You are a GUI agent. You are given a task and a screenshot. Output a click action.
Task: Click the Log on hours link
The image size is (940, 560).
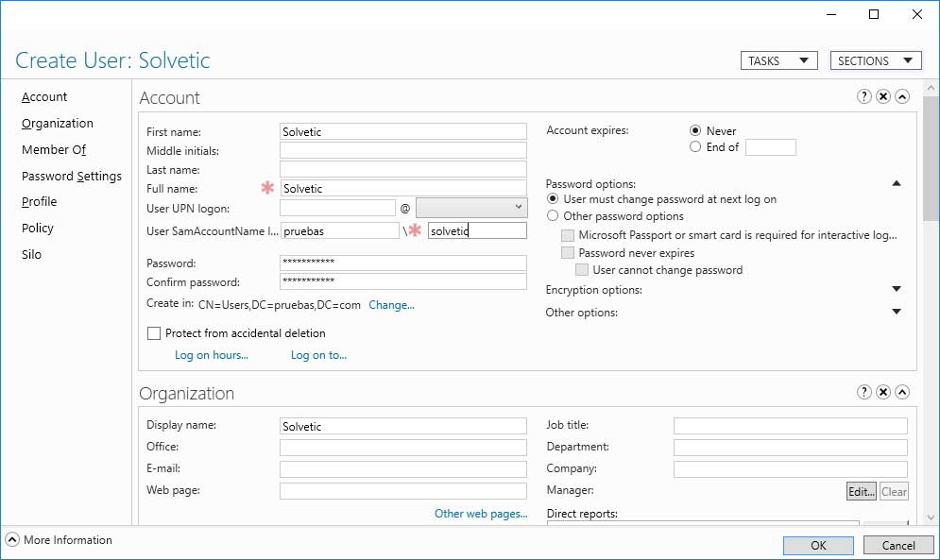coord(211,355)
